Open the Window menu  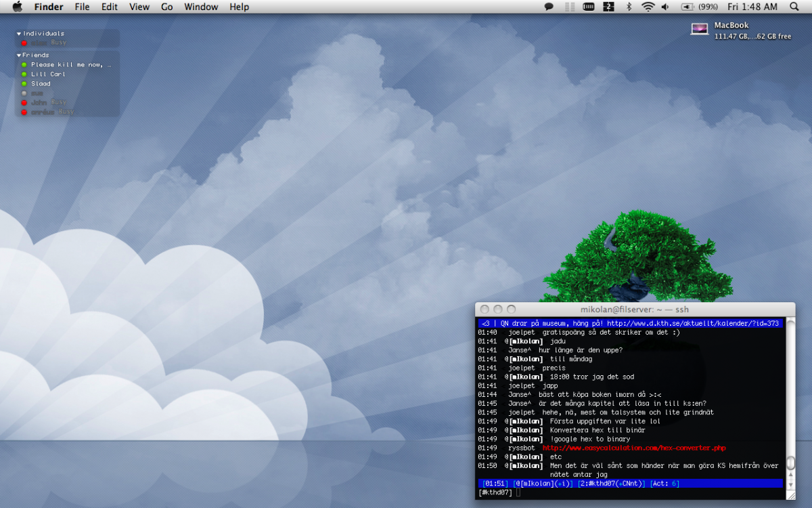coord(201,7)
